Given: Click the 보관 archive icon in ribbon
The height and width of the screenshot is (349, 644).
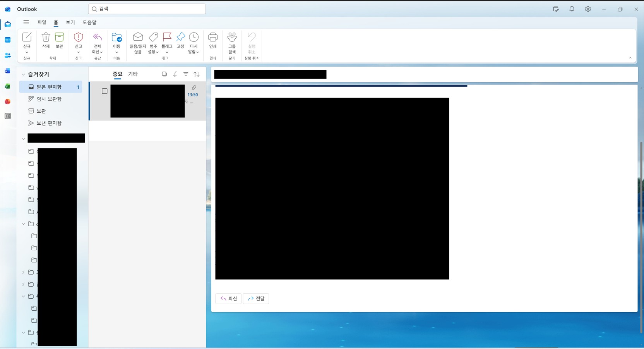Looking at the screenshot, I should coord(59,37).
